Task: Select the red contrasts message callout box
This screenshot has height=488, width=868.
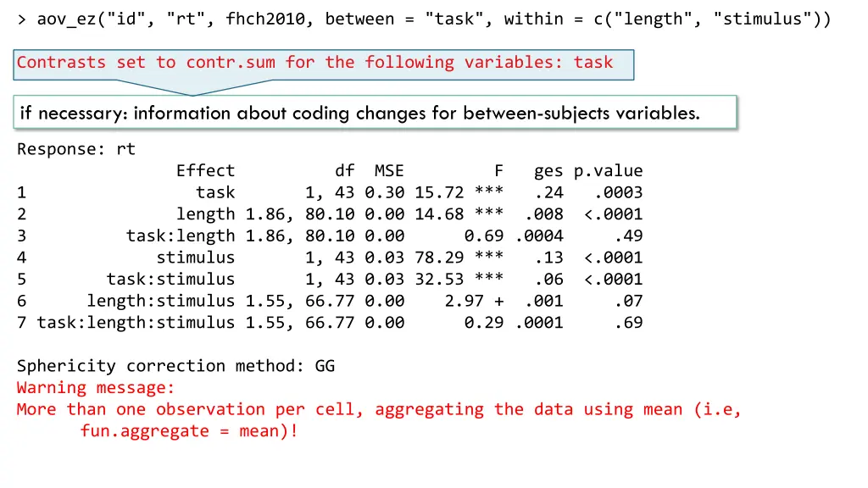Action: click(324, 64)
